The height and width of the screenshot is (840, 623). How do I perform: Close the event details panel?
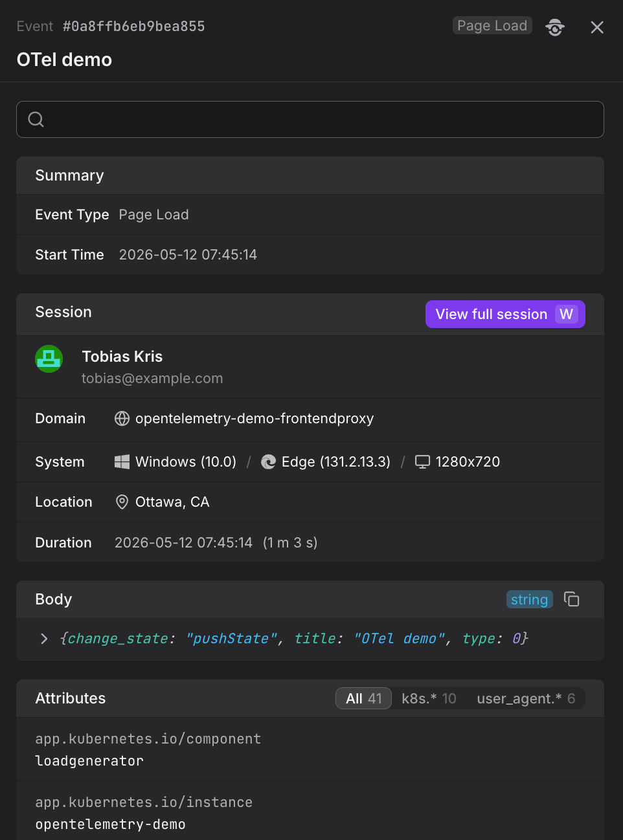point(597,27)
